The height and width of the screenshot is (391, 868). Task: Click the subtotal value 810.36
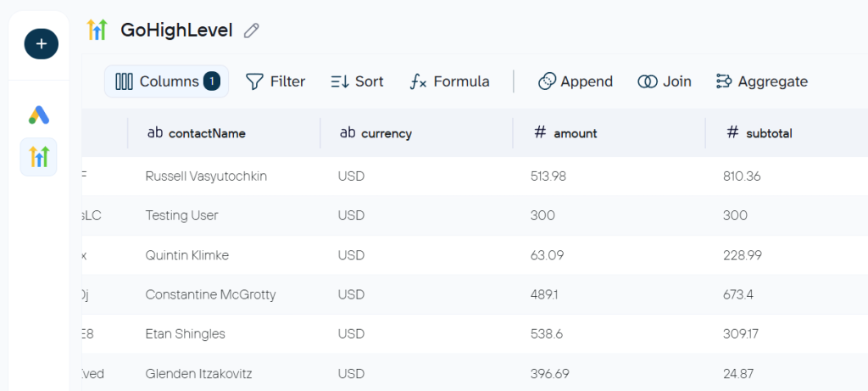pos(742,176)
